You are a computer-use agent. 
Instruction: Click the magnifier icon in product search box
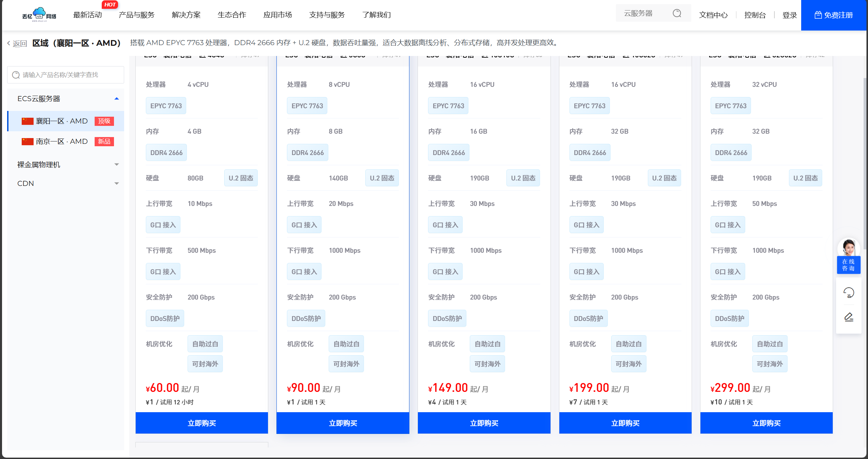tap(16, 75)
